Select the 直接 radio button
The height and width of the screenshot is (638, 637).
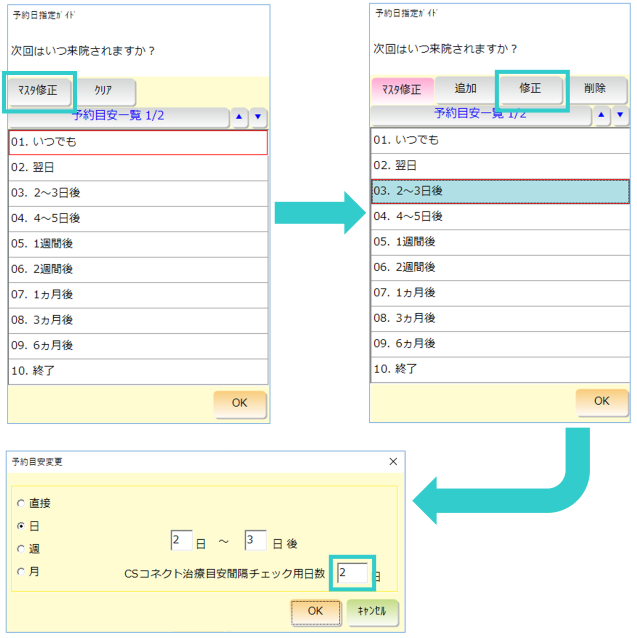click(21, 503)
